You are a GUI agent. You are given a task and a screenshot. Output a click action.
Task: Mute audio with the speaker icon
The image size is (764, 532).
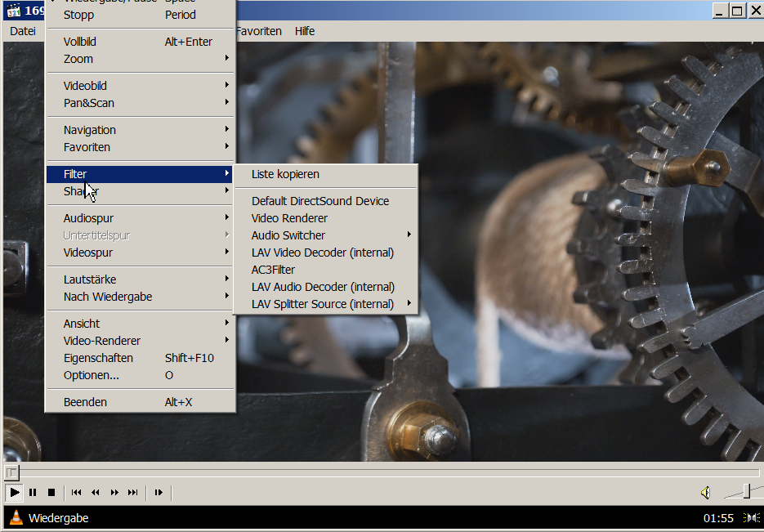coord(705,493)
